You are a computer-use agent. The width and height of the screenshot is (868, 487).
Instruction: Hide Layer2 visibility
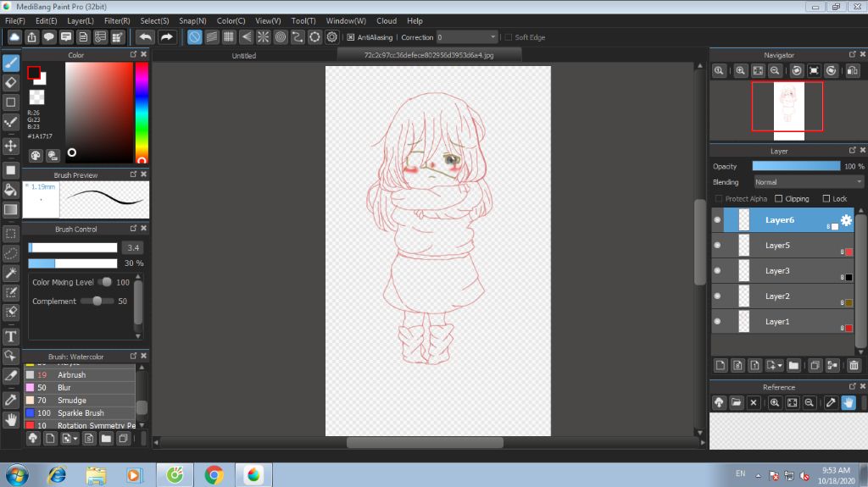[717, 296]
